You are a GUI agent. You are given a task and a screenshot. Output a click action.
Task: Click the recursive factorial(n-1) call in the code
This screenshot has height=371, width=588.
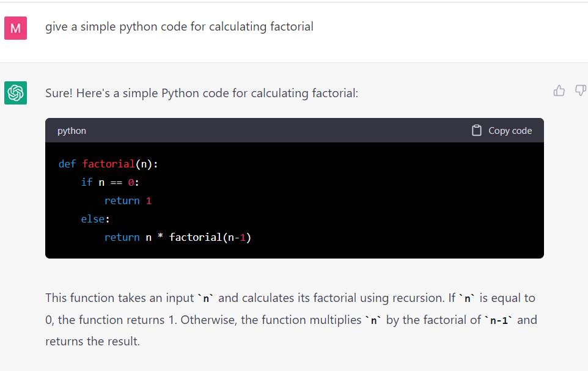click(210, 238)
